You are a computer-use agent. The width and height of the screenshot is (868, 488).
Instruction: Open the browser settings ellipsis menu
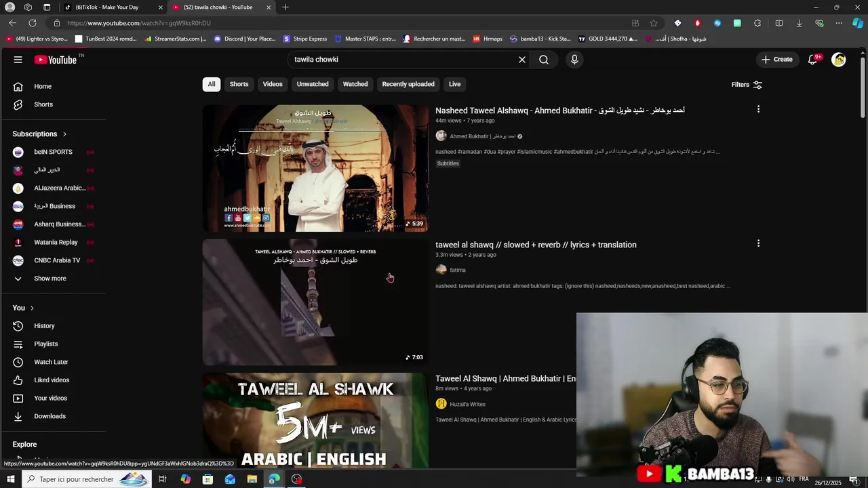click(839, 23)
